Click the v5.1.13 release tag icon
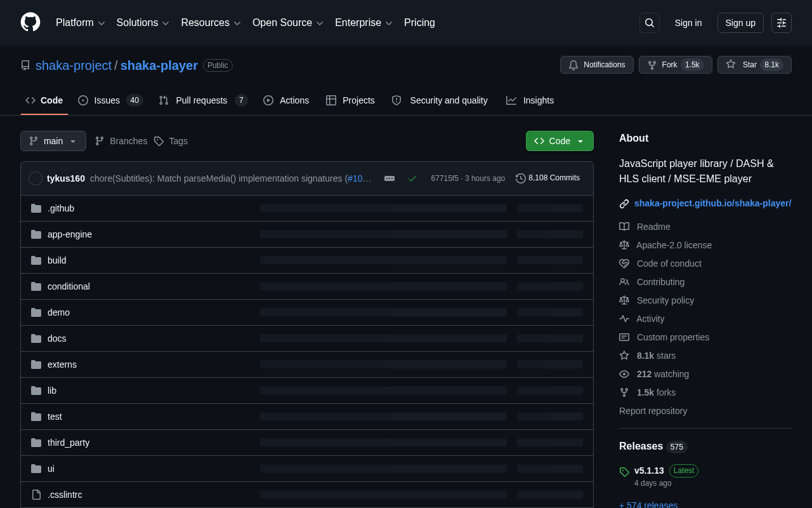 [624, 472]
